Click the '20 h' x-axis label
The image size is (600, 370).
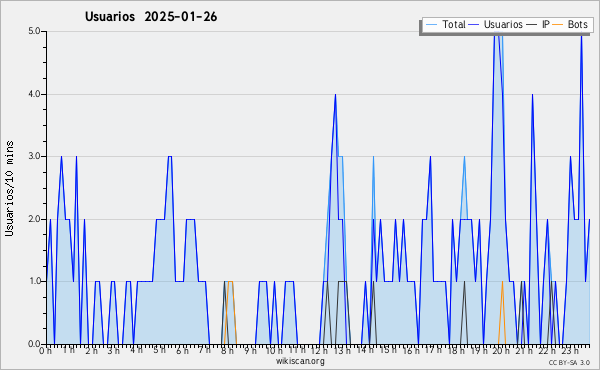pyautogui.click(x=501, y=351)
